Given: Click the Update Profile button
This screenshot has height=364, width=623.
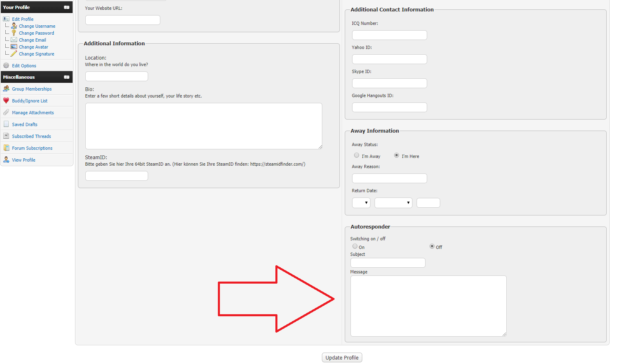Looking at the screenshot, I should coord(342,358).
